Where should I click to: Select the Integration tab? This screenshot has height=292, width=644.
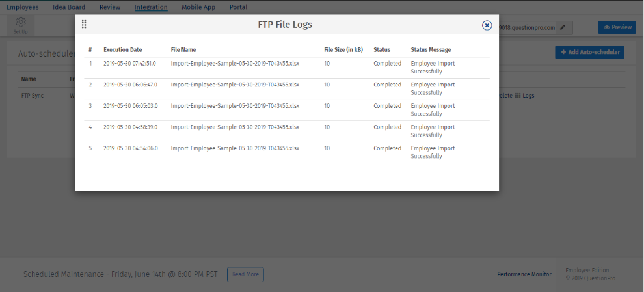tap(151, 7)
